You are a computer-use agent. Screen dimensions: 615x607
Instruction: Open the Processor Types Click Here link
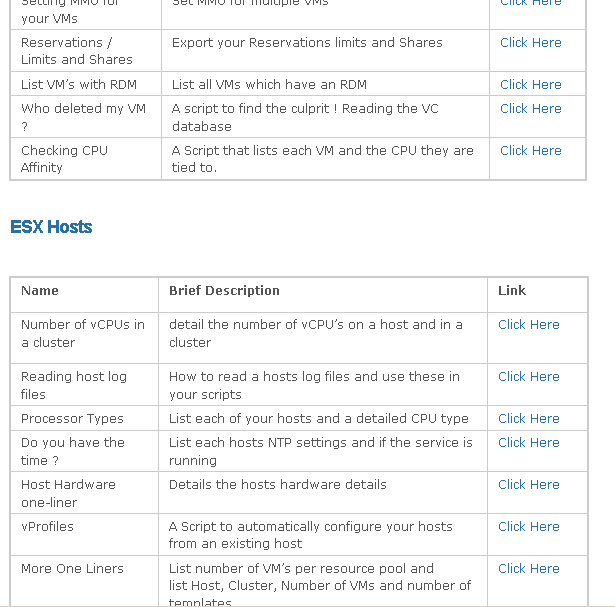(x=528, y=419)
